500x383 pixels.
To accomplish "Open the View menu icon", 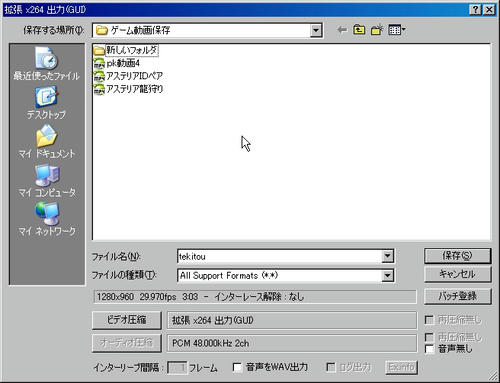I will (x=396, y=30).
